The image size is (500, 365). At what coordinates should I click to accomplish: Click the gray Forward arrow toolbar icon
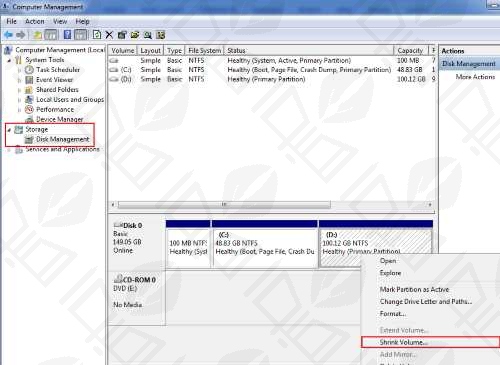click(21, 35)
